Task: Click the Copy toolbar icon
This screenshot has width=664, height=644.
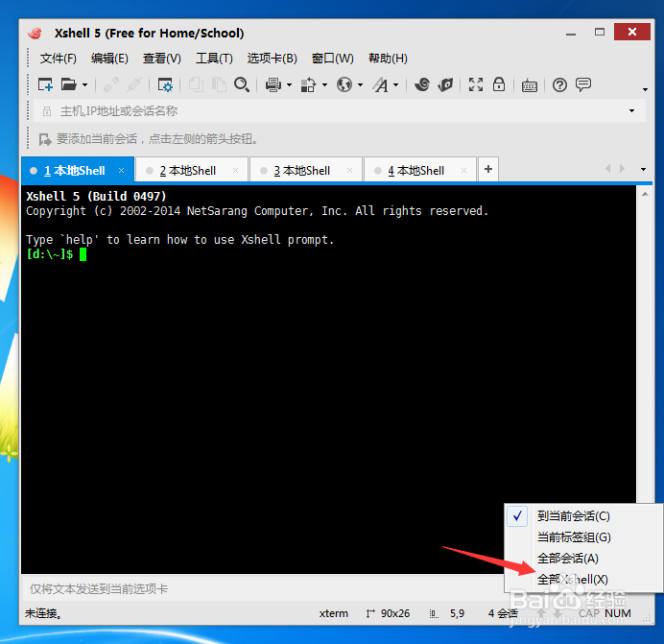Action: click(196, 84)
